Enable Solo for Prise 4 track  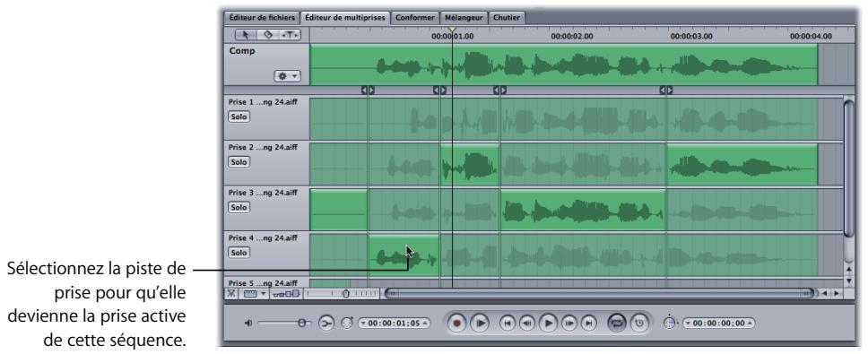239,253
